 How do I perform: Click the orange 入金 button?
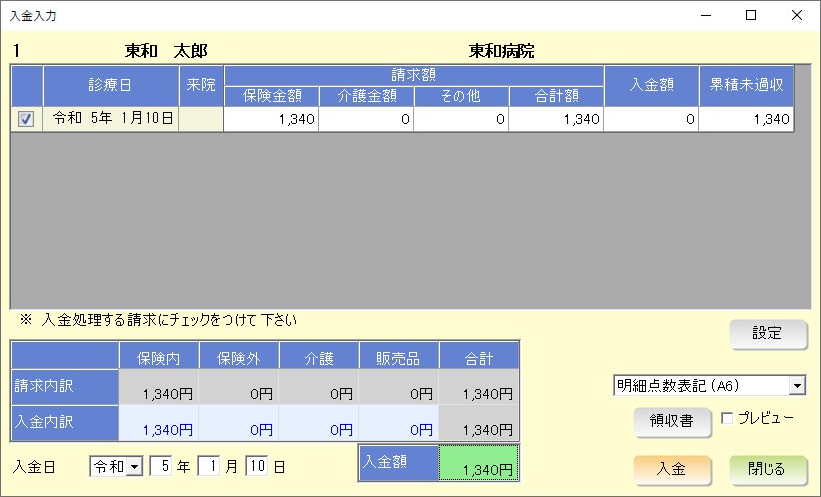click(x=671, y=469)
